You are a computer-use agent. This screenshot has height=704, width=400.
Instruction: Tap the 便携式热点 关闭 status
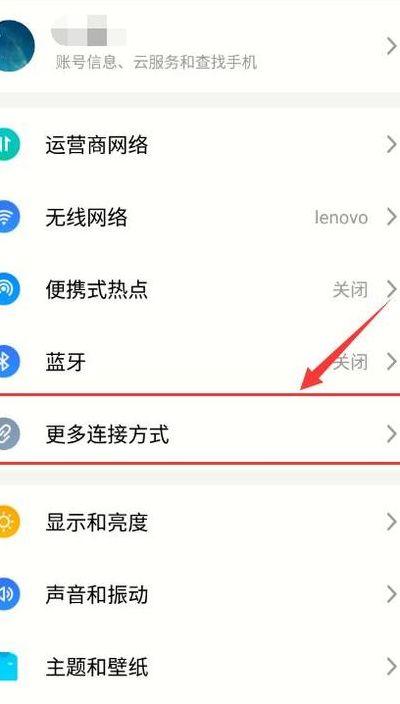pyautogui.click(x=350, y=290)
